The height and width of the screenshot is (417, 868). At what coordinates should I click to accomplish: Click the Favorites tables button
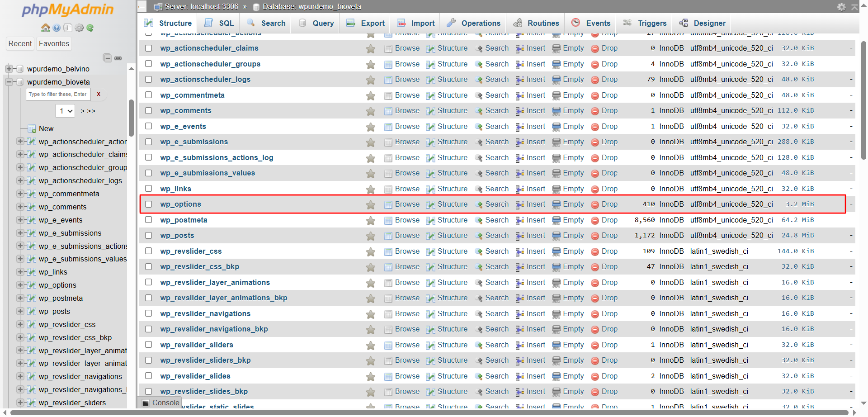pos(54,43)
